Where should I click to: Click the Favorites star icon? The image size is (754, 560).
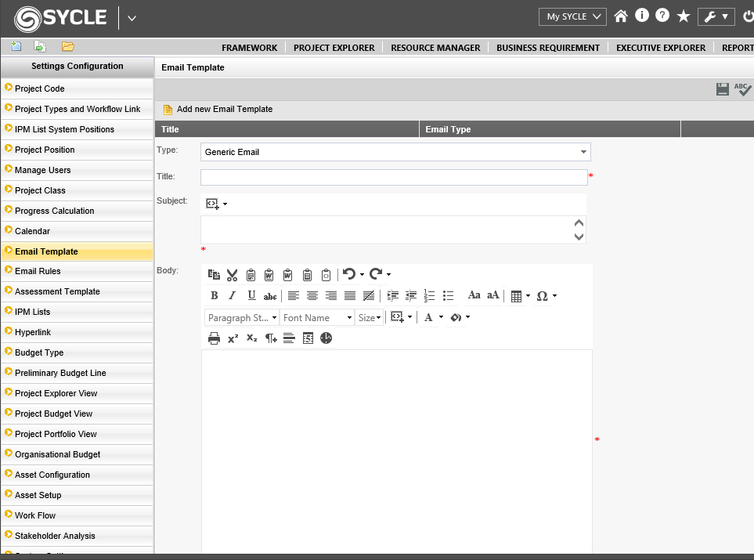coord(684,16)
